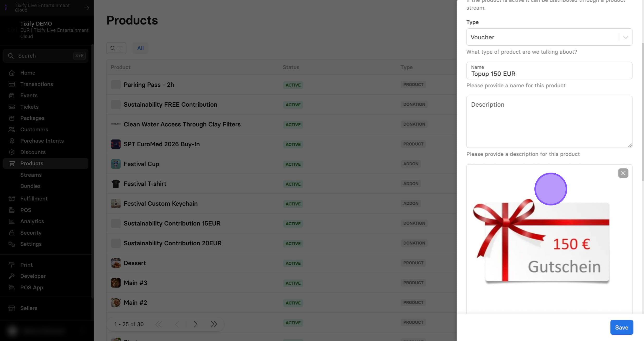Open Clean Water Access Through Clay Filters
The width and height of the screenshot is (644, 341).
pyautogui.click(x=182, y=124)
